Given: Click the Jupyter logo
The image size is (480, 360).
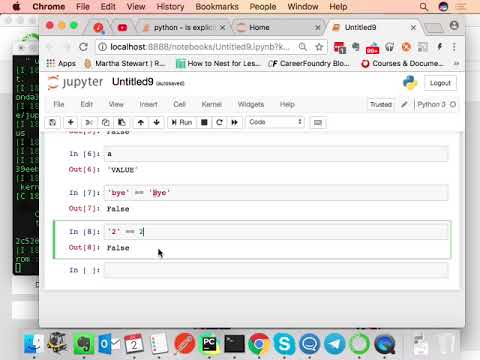Looking at the screenshot, I should [75, 82].
